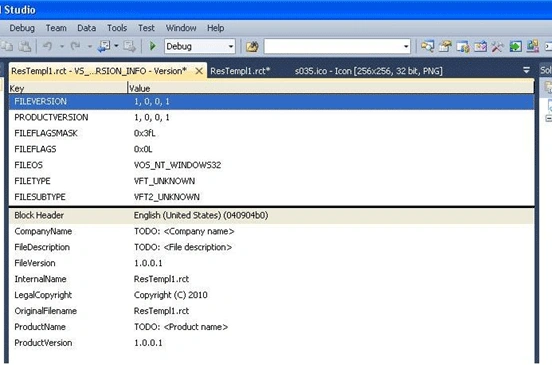Viewport: 552px width, 365px height.
Task: Click the VOS_NT_WINDOWS32 value
Action: pyautogui.click(x=177, y=165)
